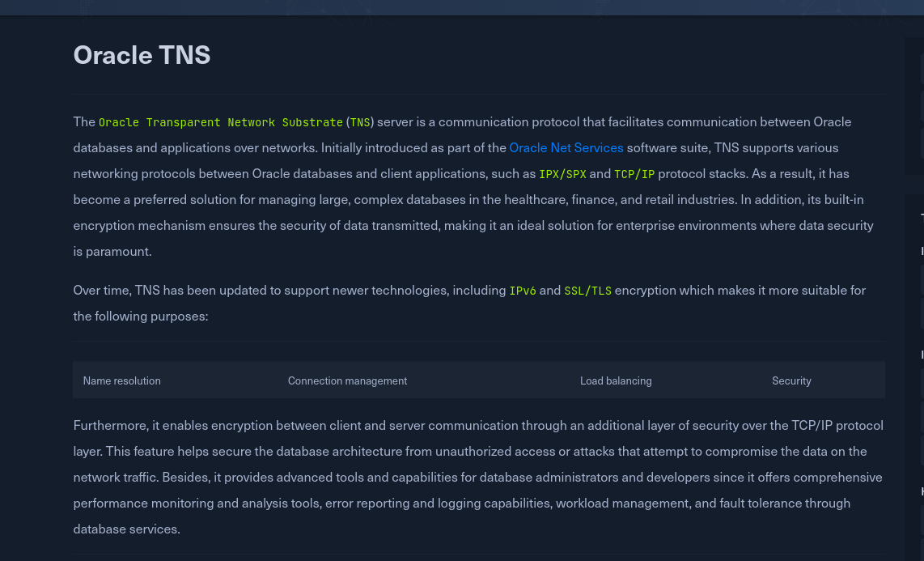
Task: Click the words database services at paragraph end
Action: pos(125,529)
